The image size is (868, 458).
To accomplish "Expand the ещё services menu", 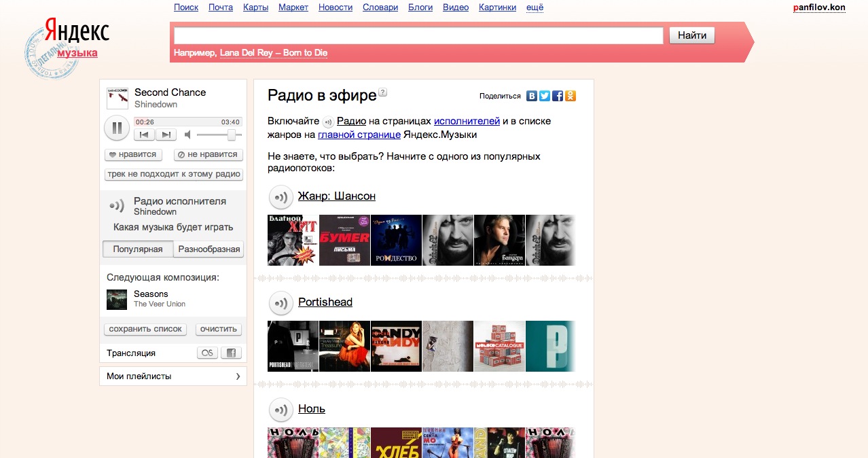I will [535, 7].
